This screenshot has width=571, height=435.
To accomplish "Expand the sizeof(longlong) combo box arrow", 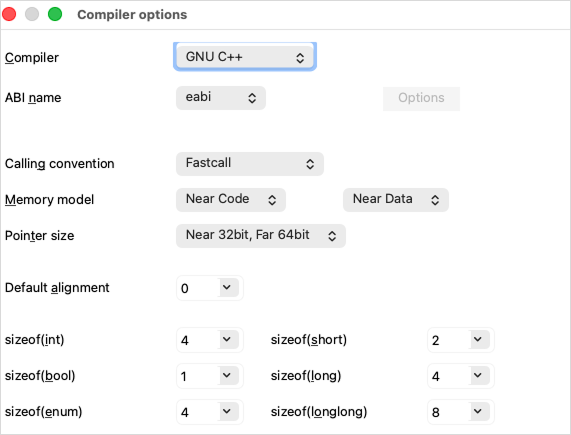I will [x=479, y=412].
